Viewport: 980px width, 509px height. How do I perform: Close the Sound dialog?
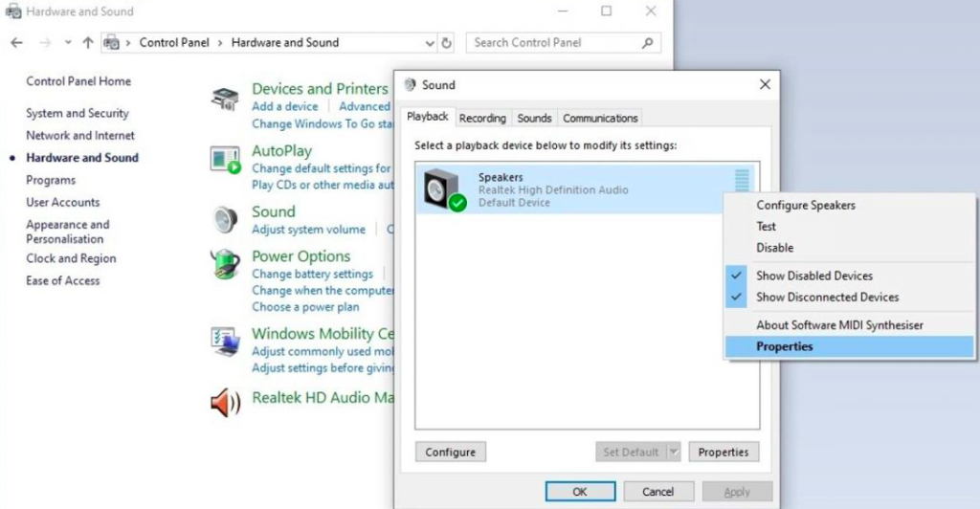pyautogui.click(x=765, y=84)
